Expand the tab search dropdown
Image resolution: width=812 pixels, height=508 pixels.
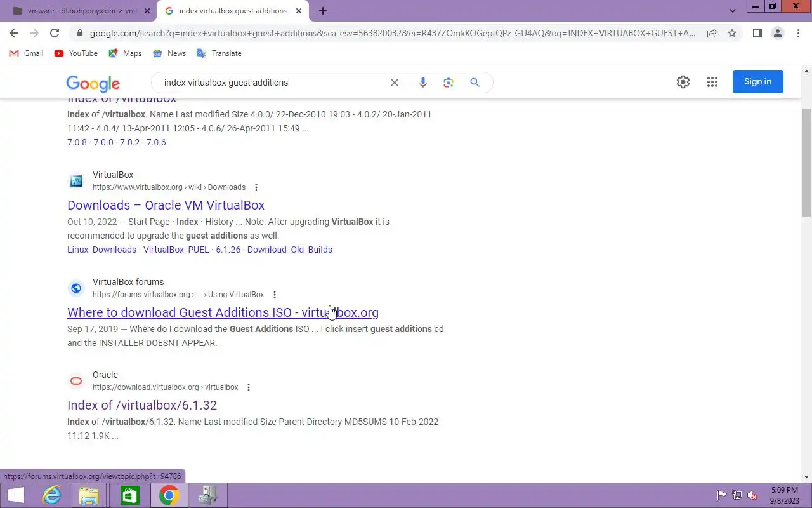733,11
